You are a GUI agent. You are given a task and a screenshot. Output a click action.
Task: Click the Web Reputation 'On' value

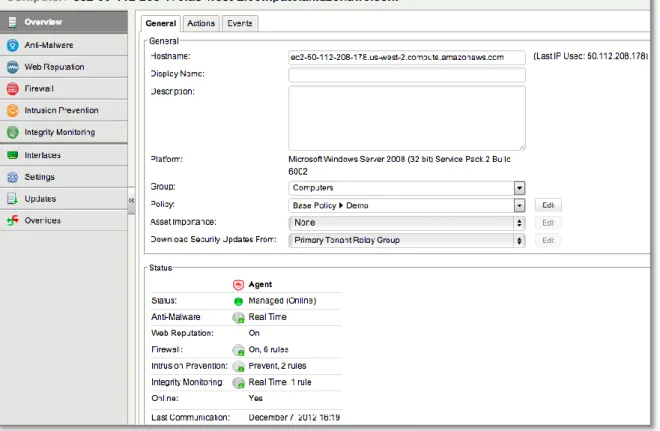(x=254, y=333)
